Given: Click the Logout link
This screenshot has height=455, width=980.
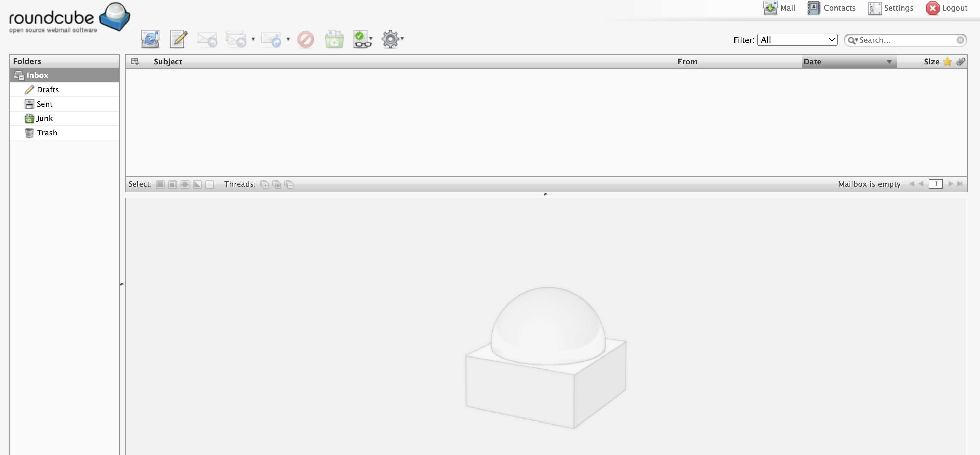Looking at the screenshot, I should tap(946, 8).
